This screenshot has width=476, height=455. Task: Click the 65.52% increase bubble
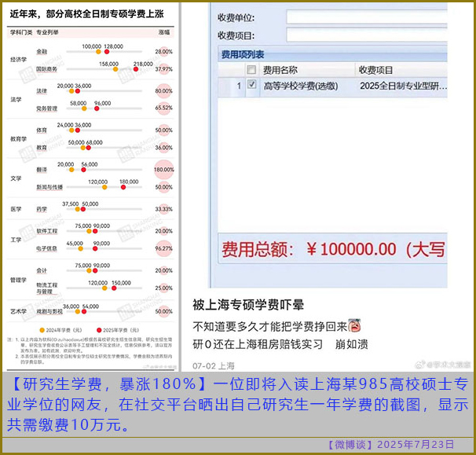click(x=164, y=108)
